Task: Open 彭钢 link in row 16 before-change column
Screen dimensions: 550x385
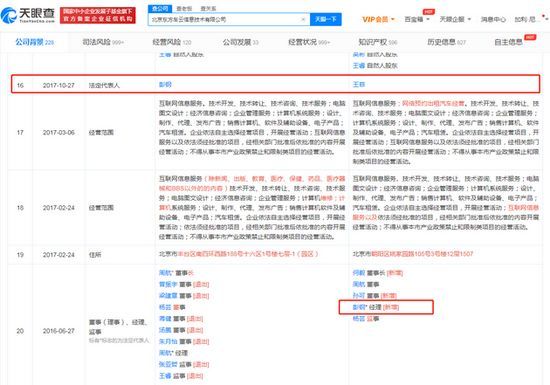Action: 165,85
